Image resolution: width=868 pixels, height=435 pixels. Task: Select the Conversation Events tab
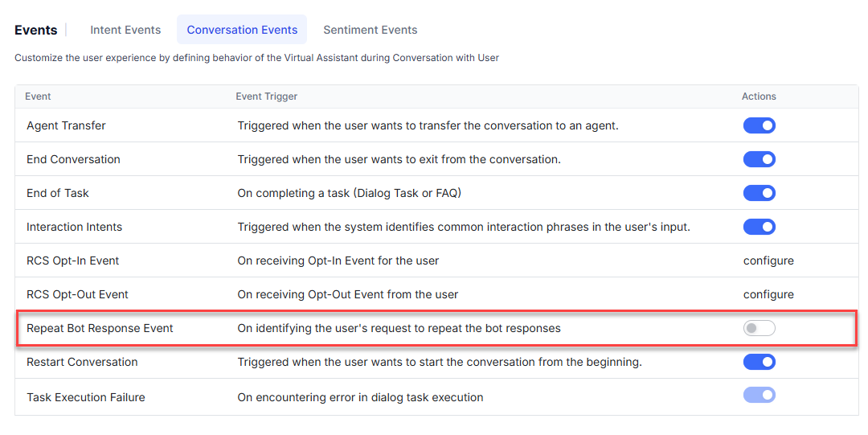coord(242,30)
